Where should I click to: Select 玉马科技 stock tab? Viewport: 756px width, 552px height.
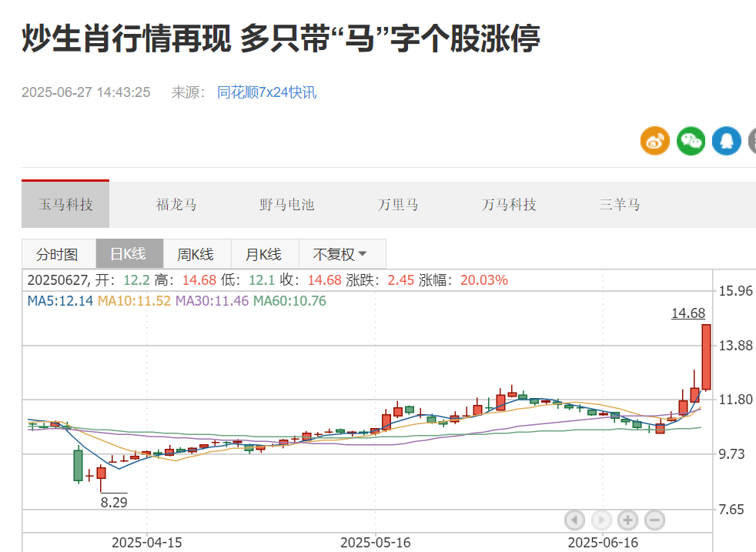pos(65,205)
